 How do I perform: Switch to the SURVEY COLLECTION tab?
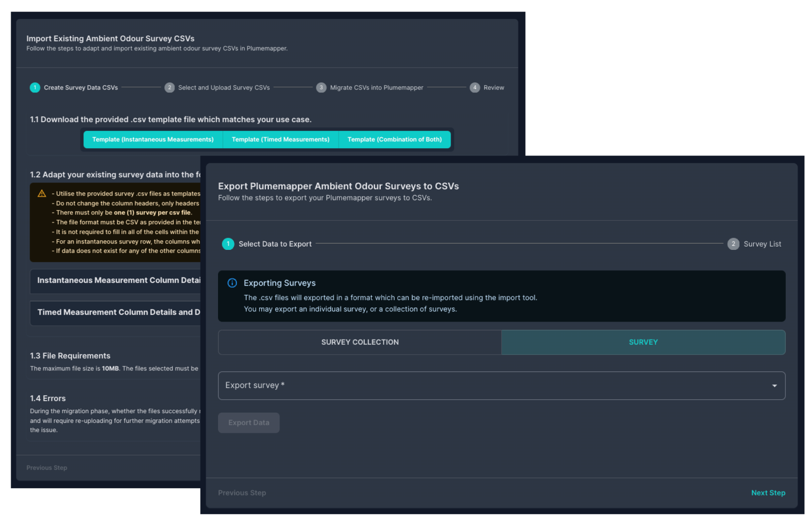(x=360, y=342)
